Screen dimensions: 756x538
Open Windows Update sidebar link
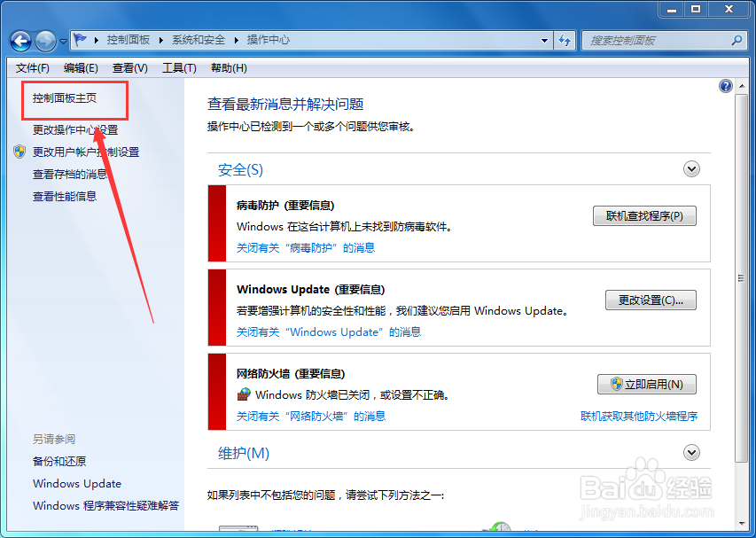77,484
